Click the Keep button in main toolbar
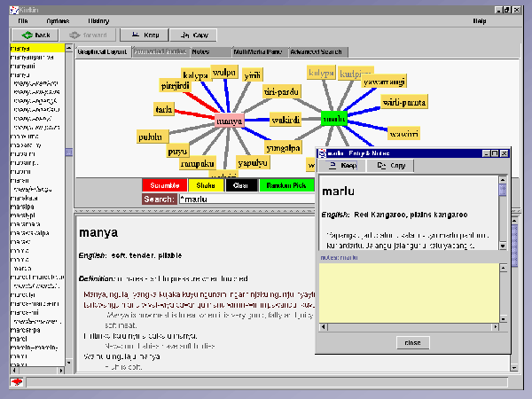This screenshot has width=532, height=399. pos(143,35)
